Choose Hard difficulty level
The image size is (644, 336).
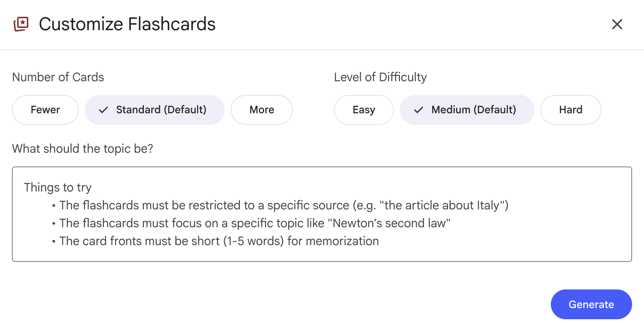(571, 110)
